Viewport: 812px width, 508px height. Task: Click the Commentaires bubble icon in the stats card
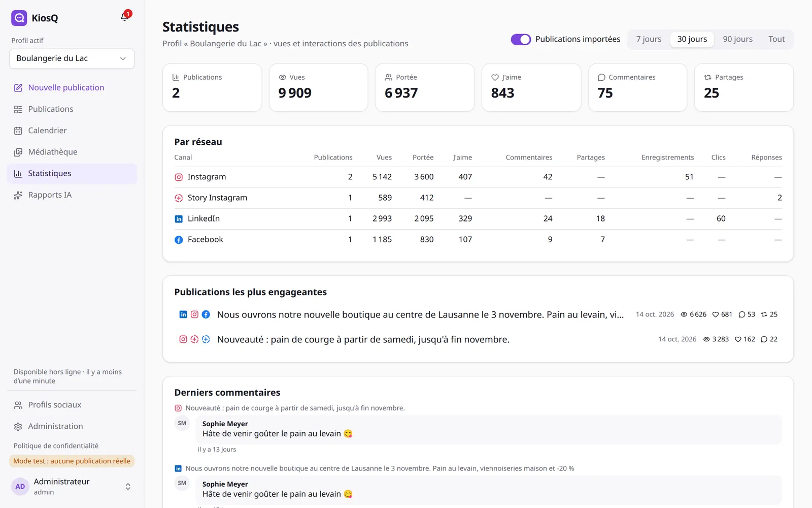pos(601,77)
